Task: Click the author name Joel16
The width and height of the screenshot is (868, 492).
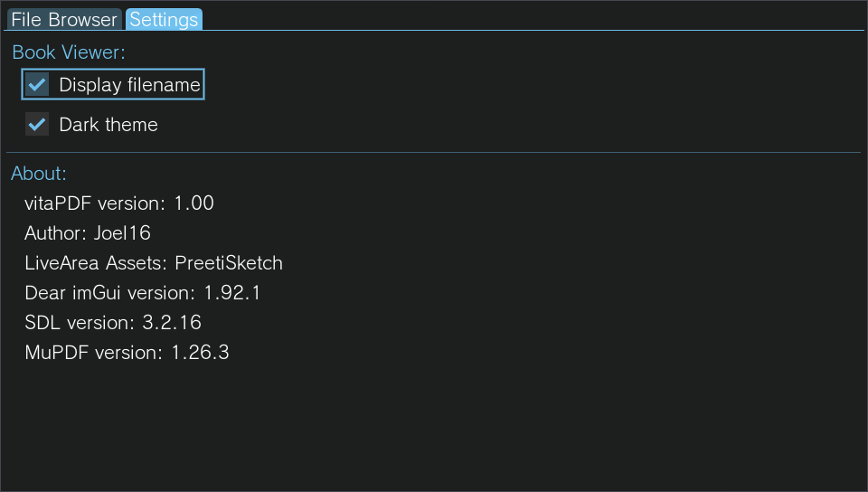Action: (x=122, y=233)
